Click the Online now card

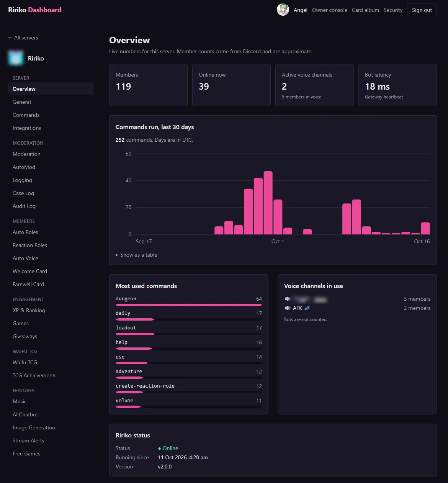pos(231,85)
